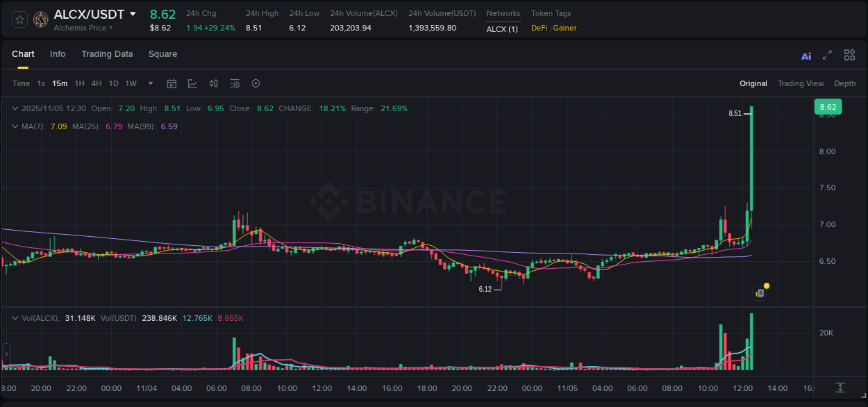Click the green 8.62 price tag on axis
The height and width of the screenshot is (407, 868).
pyautogui.click(x=828, y=106)
